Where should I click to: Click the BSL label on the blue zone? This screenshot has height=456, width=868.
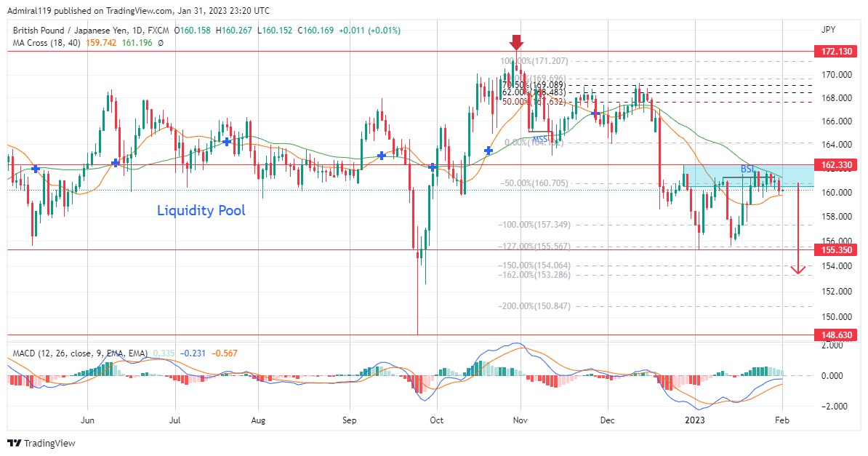(748, 169)
